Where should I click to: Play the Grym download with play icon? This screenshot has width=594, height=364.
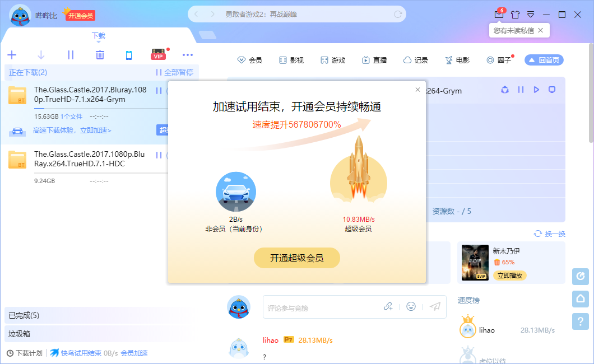[536, 90]
